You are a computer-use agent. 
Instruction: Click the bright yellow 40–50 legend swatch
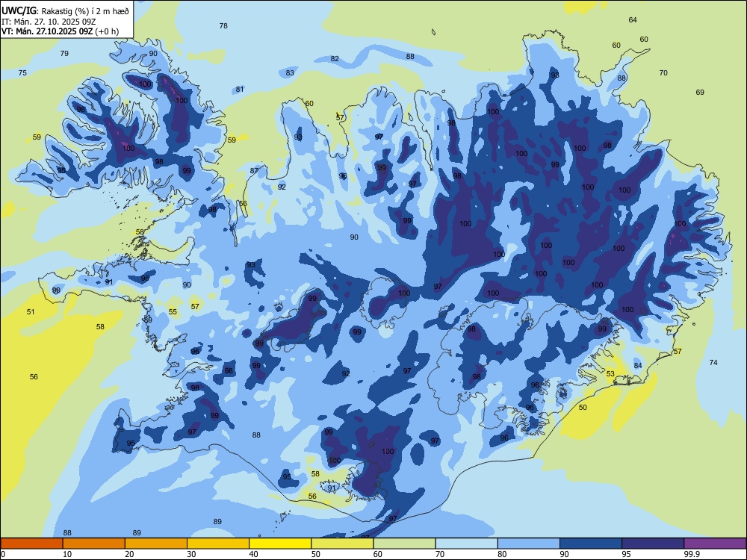tap(280, 544)
